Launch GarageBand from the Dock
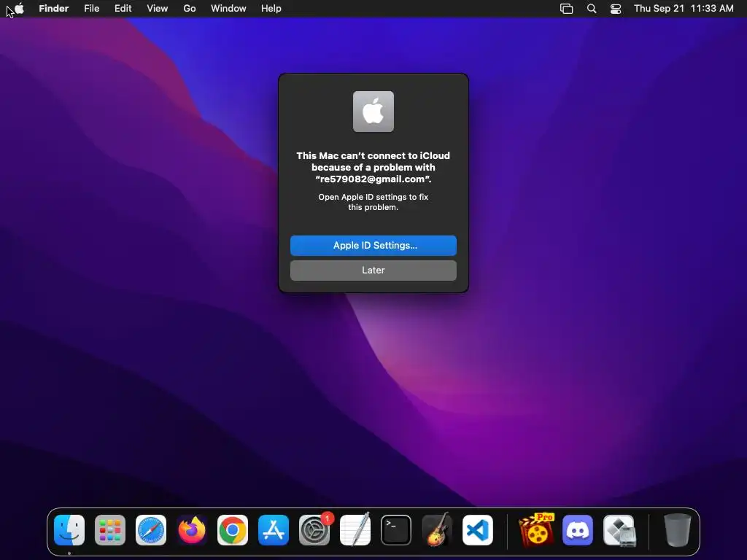This screenshot has height=560, width=747. coord(437,530)
